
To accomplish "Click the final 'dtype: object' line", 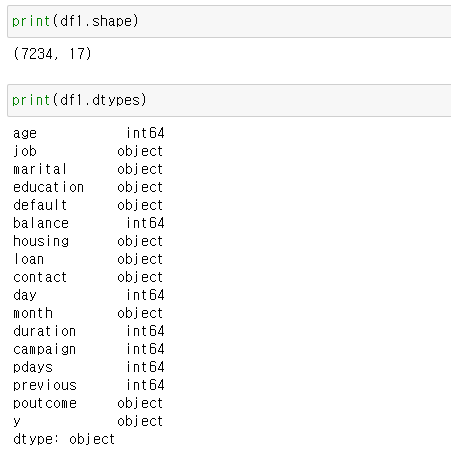I will (64, 439).
